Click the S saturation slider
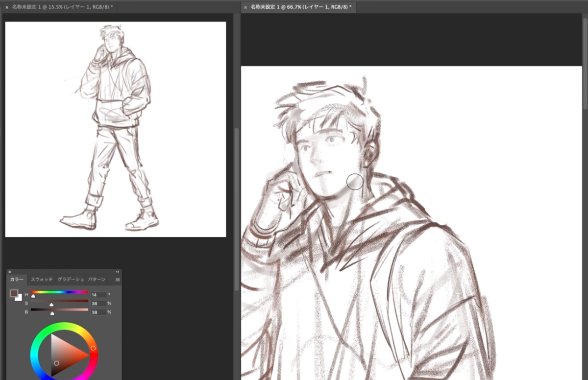The width and height of the screenshot is (588, 380). 59,301
